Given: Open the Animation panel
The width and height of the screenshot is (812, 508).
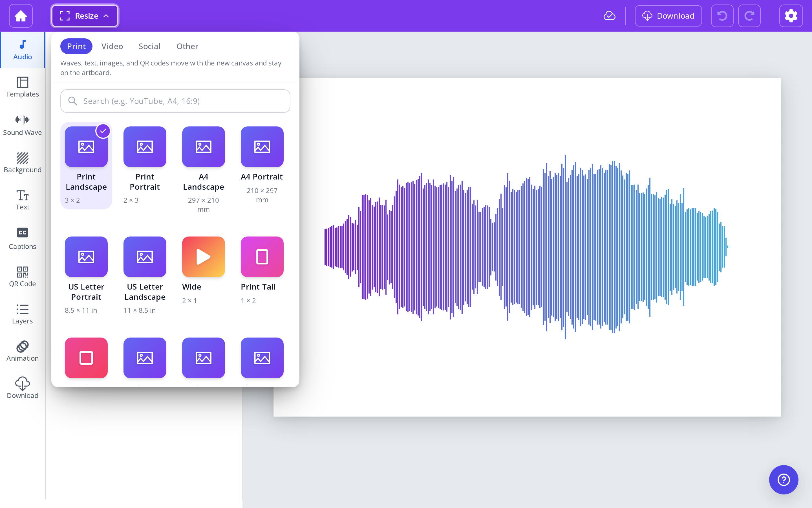Looking at the screenshot, I should point(23,351).
